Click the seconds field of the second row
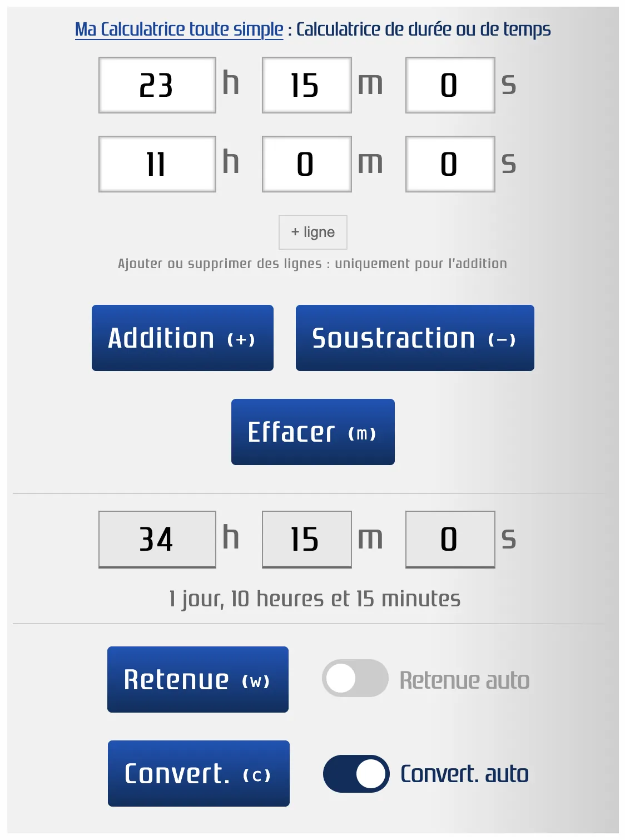This screenshot has width=625, height=840. [x=450, y=164]
